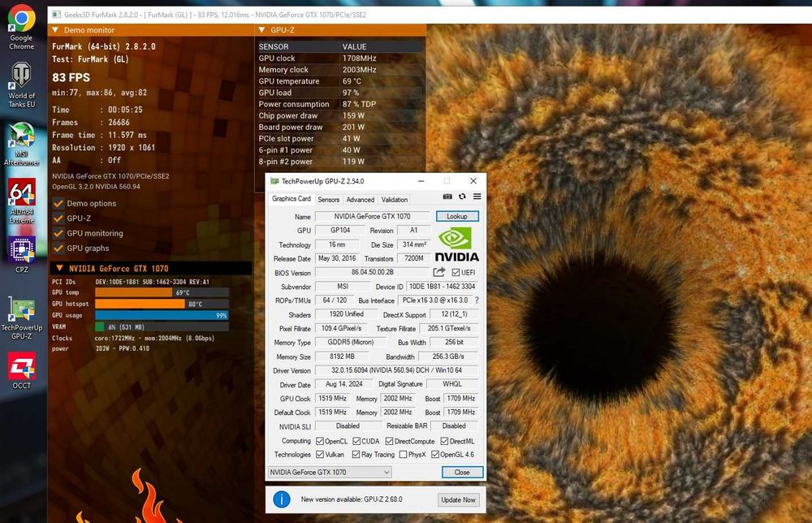Click GPU-Z window title icon
Image resolution: width=812 pixels, height=523 pixels.
tap(274, 181)
